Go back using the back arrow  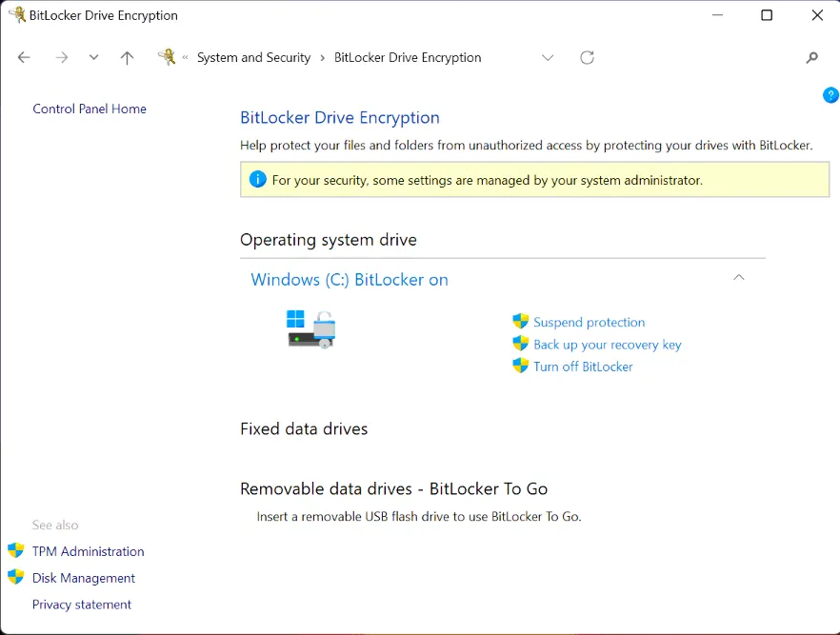point(24,57)
